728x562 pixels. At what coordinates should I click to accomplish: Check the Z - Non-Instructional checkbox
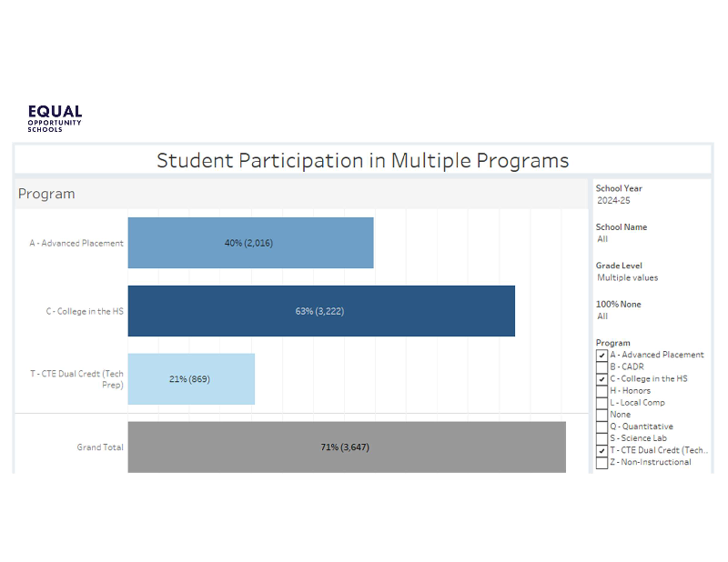tap(602, 463)
